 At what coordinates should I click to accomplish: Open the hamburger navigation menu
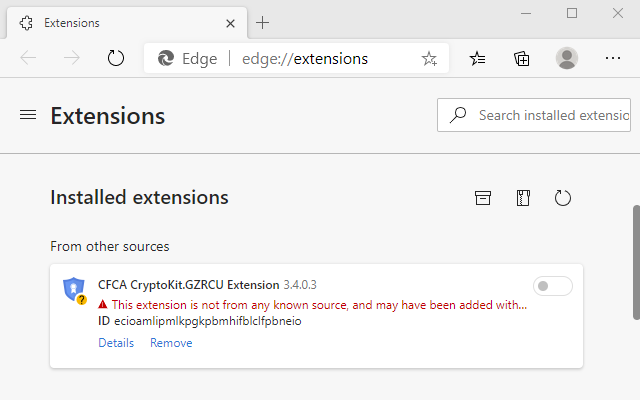(28, 115)
